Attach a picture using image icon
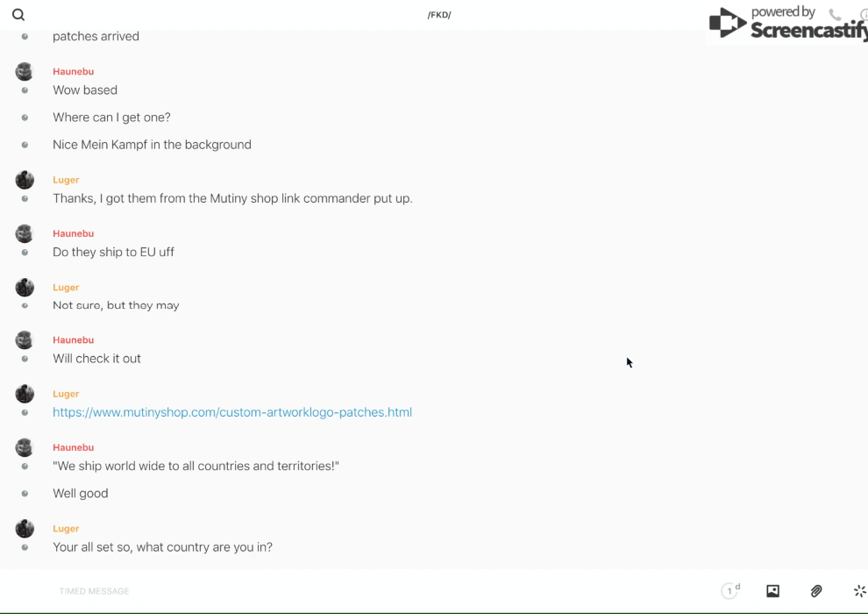Viewport: 868px width, 614px height. [x=772, y=591]
